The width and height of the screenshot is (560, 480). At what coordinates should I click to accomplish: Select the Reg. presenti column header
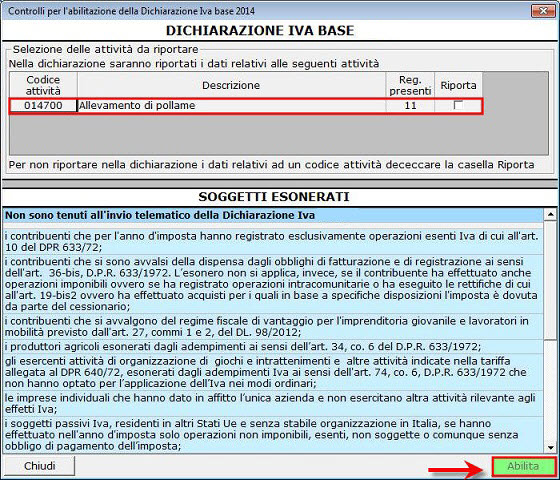pos(410,85)
